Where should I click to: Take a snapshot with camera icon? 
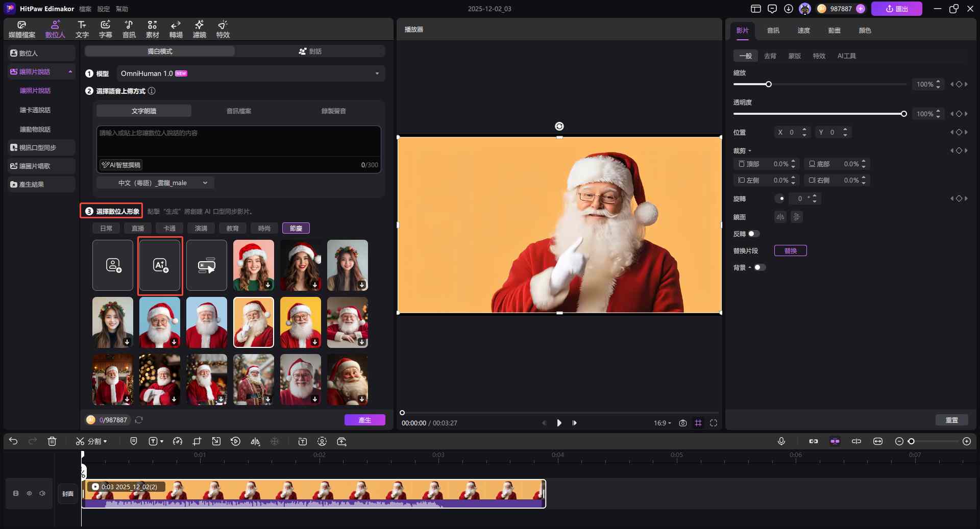[682, 423]
